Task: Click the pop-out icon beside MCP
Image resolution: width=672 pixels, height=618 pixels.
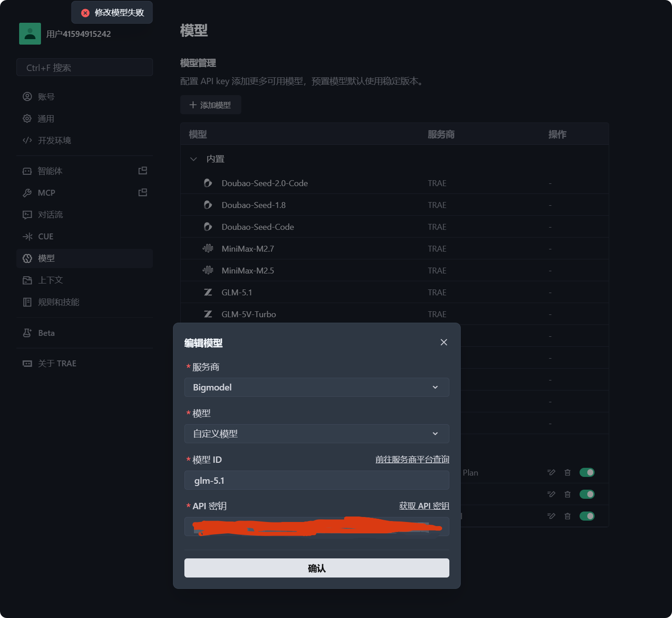Action: [143, 192]
